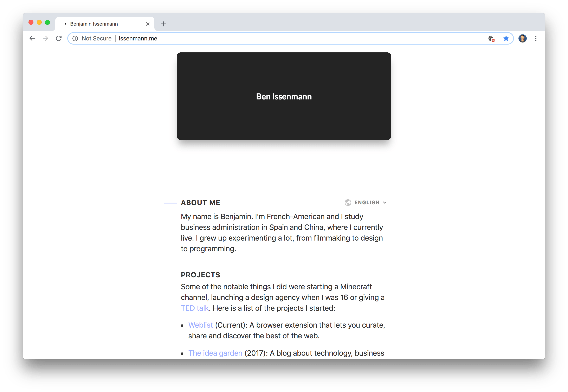
Task: Open the Chrome three-dot menu
Action: click(536, 38)
